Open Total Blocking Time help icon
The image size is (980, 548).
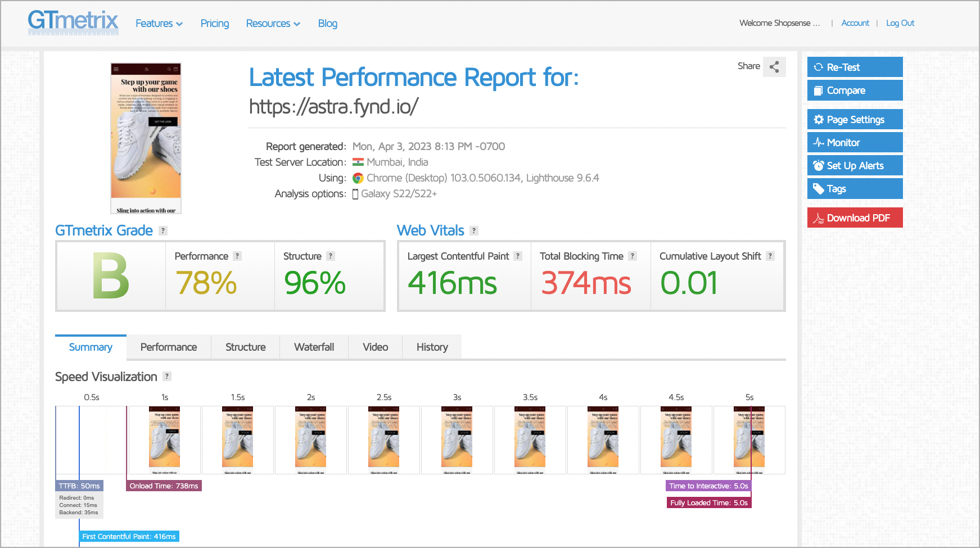click(633, 256)
